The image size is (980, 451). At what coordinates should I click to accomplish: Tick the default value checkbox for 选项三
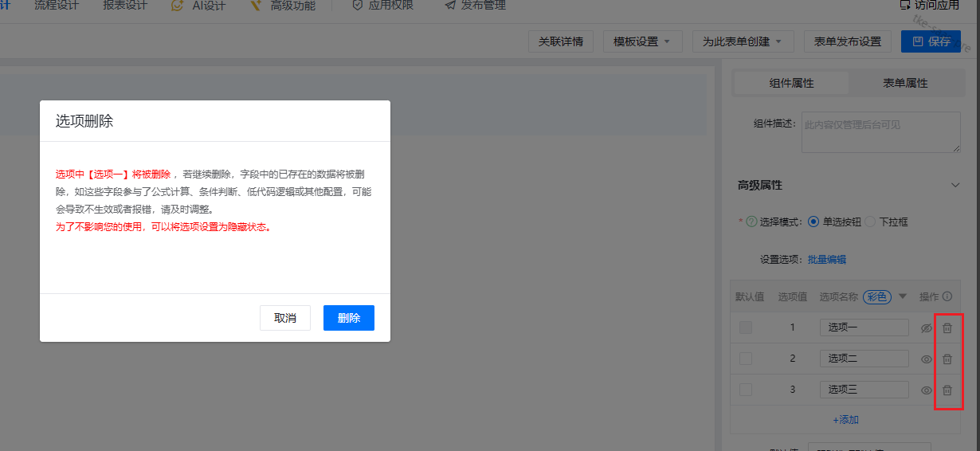pos(745,390)
